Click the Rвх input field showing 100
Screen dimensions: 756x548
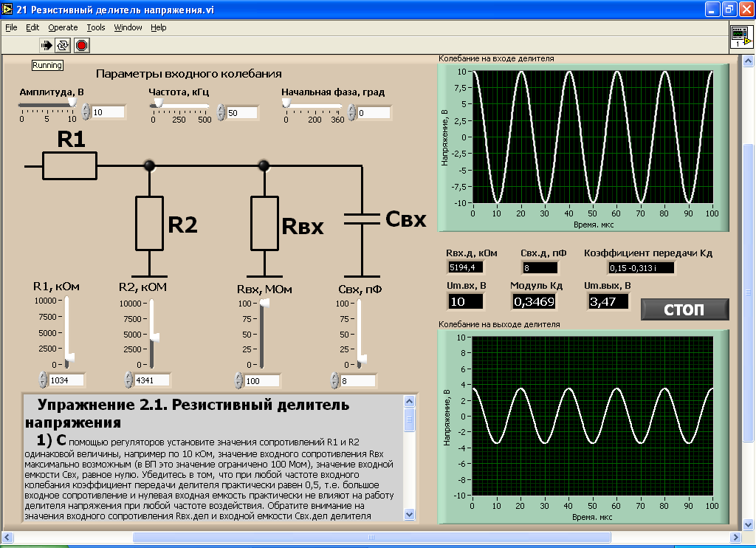(262, 380)
